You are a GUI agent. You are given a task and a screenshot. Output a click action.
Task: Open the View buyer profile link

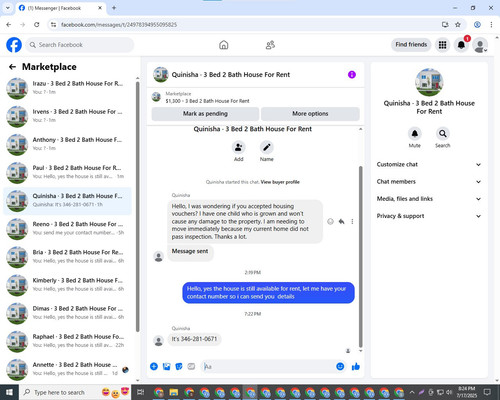pyautogui.click(x=280, y=182)
